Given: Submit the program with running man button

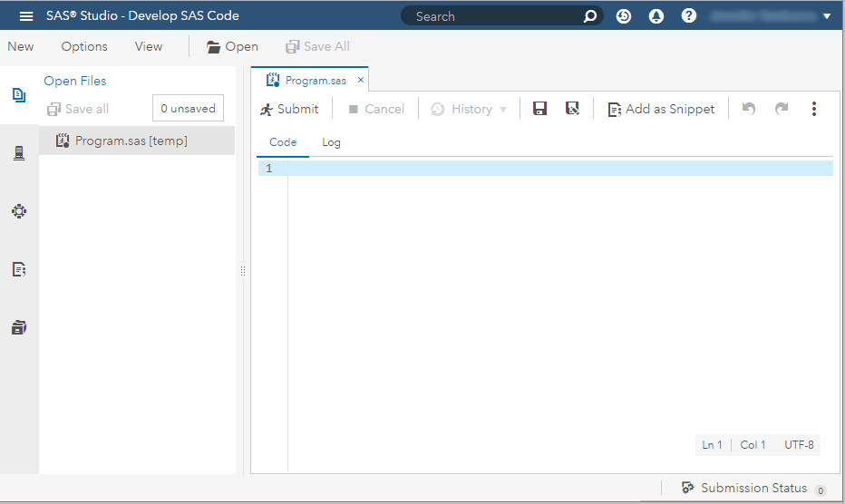Looking at the screenshot, I should [x=289, y=109].
